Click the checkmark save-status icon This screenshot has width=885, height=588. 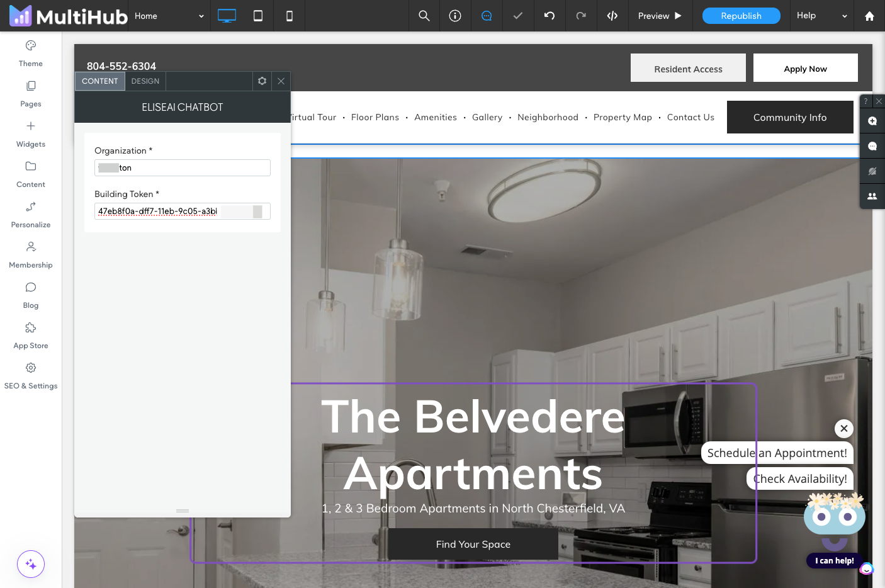tap(518, 16)
